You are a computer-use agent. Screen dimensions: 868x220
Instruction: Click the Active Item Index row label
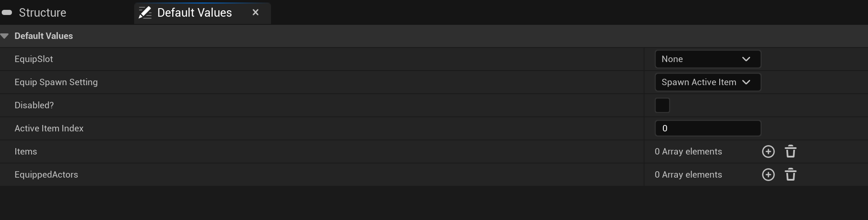[x=49, y=128]
